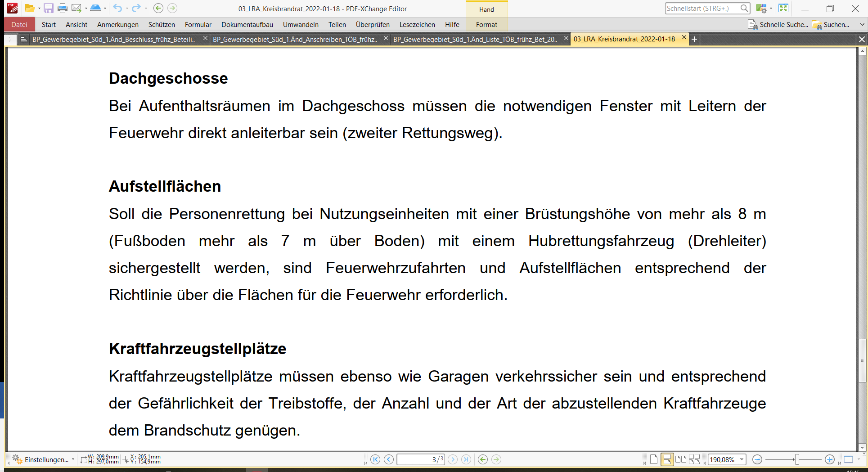This screenshot has width=868, height=472.
Task: Open the Ansicht ribbon tab
Action: [76, 25]
